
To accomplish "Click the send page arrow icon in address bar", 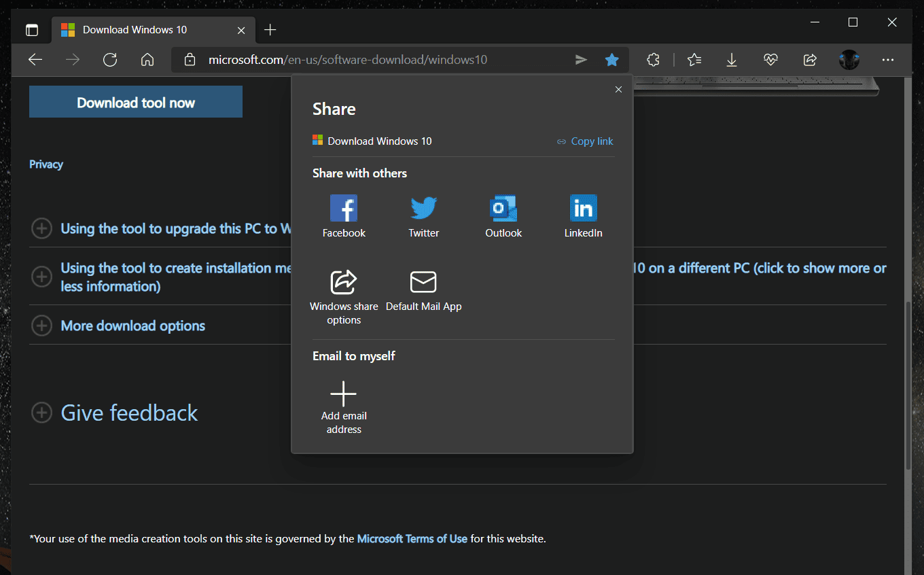I will (581, 60).
